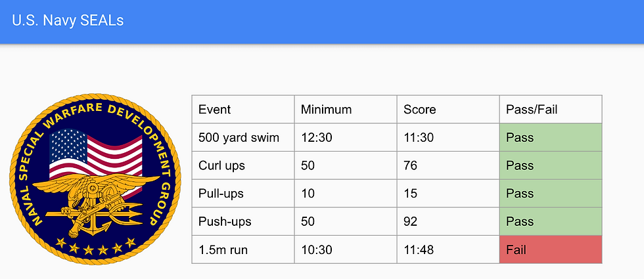The width and height of the screenshot is (644, 279).
Task: Click the green Pass cell for 500 yard swim
Action: tap(551, 137)
